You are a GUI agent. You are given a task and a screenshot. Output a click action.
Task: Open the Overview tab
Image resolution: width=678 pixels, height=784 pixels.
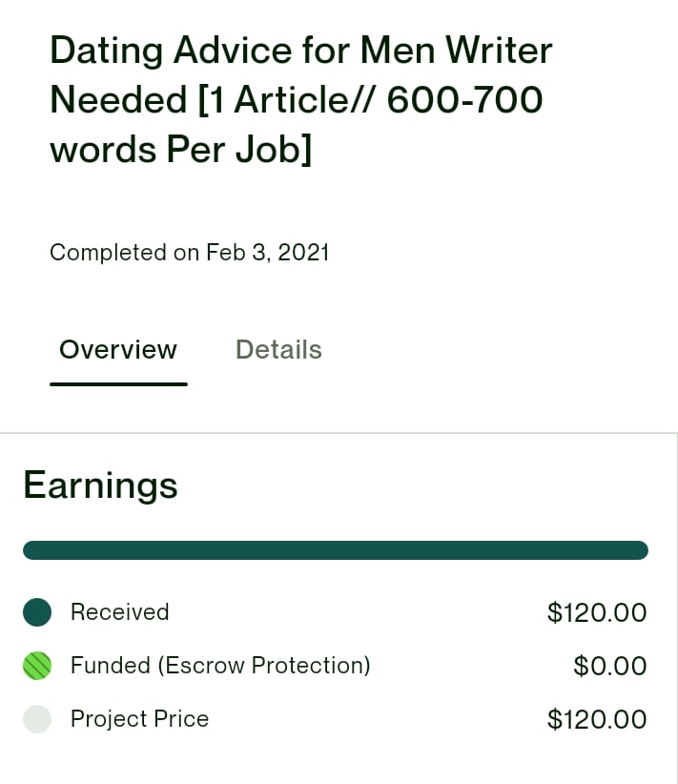[118, 349]
